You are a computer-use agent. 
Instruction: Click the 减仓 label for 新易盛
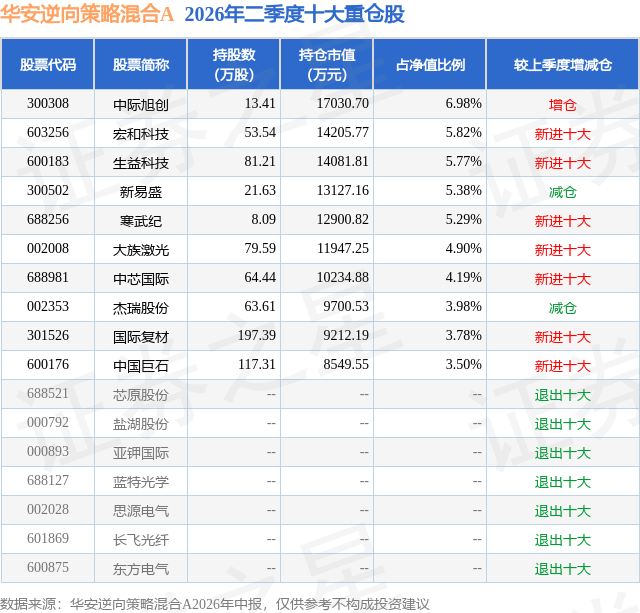point(562,192)
